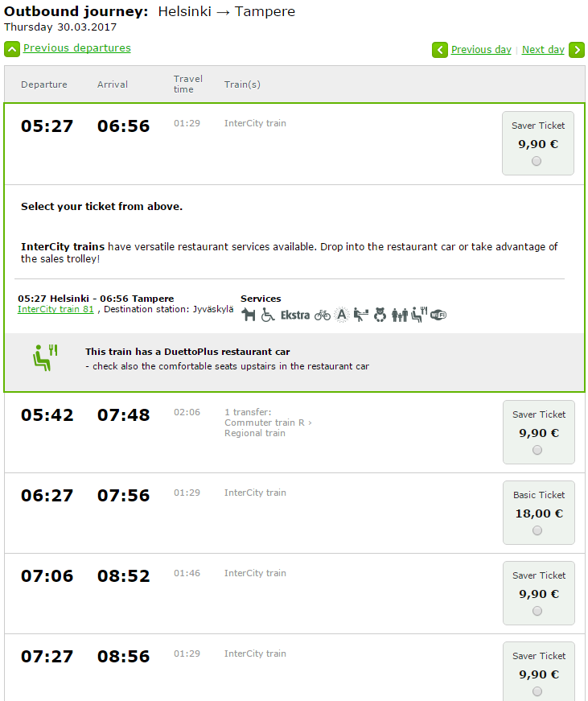Click the bicycle transport service icon

323,315
